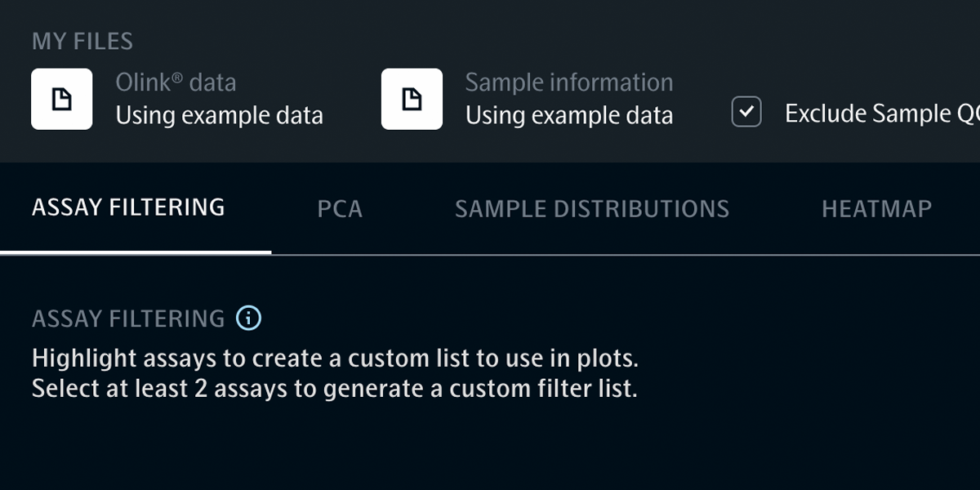This screenshot has height=490, width=980.
Task: Click the MY FILES section heading
Action: pos(82,42)
